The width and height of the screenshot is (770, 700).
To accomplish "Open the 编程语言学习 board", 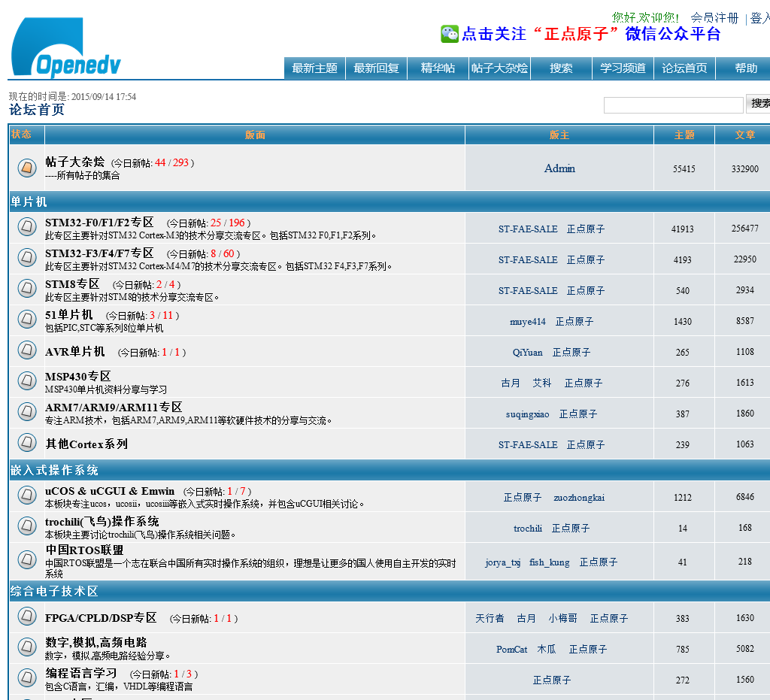I will click(x=81, y=673).
